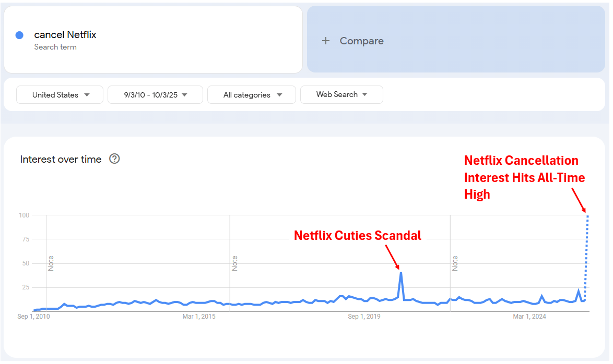This screenshot has width=613, height=364.
Task: Click the Note marker near 2015
Action: pyautogui.click(x=234, y=263)
